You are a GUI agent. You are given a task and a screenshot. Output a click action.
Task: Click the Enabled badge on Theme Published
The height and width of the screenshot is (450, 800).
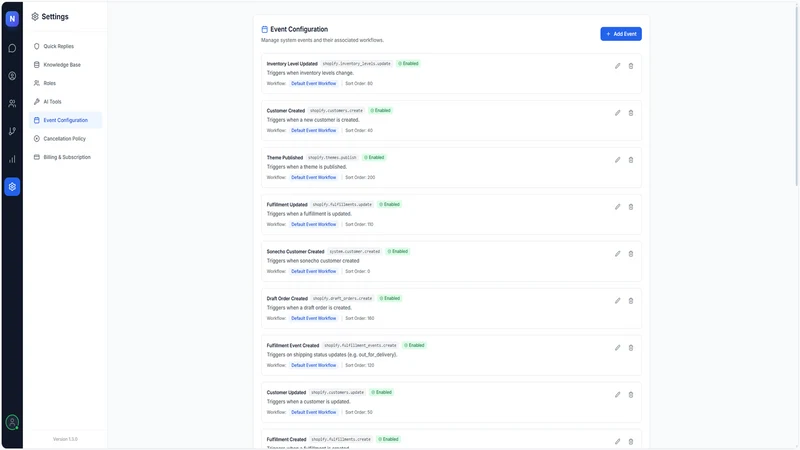374,157
